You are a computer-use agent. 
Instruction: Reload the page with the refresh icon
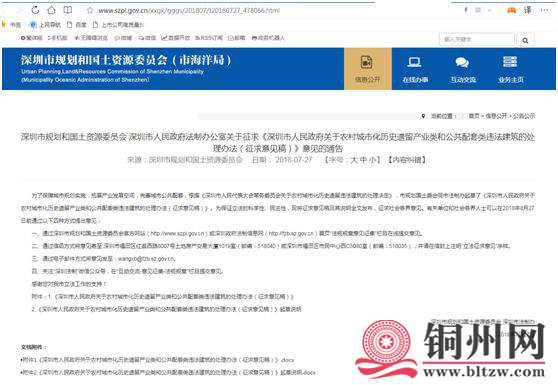[x=35, y=10]
